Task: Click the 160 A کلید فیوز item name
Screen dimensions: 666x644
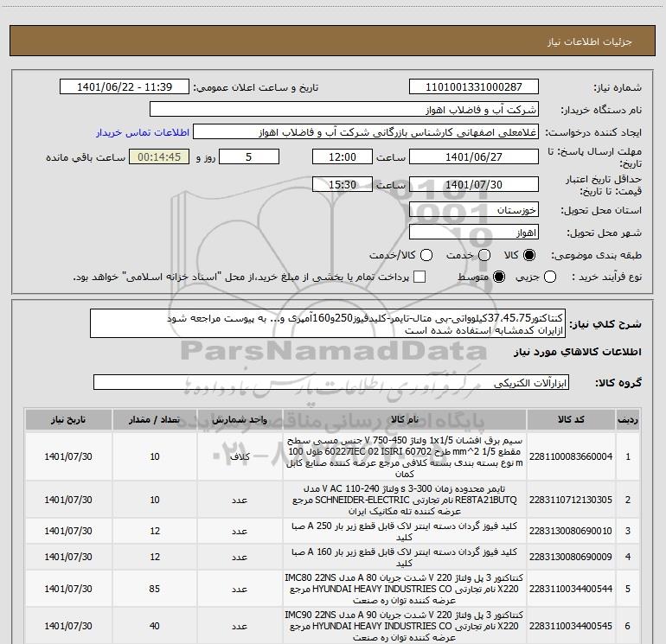Action: (405, 557)
